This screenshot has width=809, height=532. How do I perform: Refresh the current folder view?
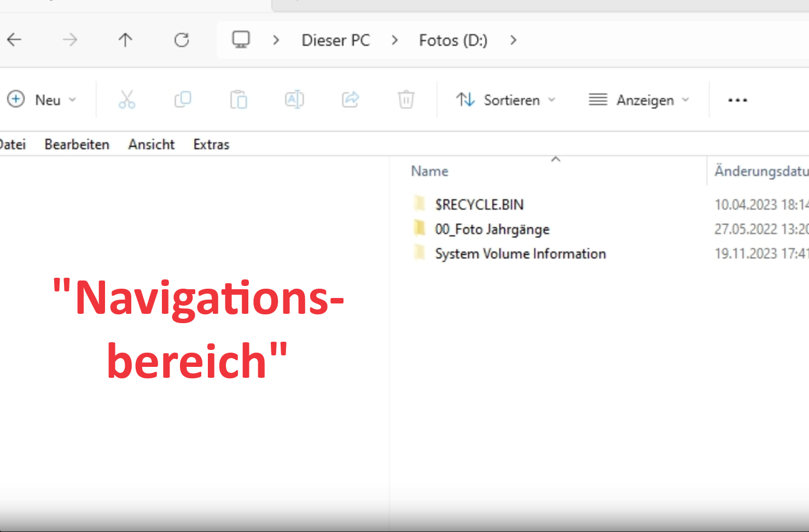(182, 40)
